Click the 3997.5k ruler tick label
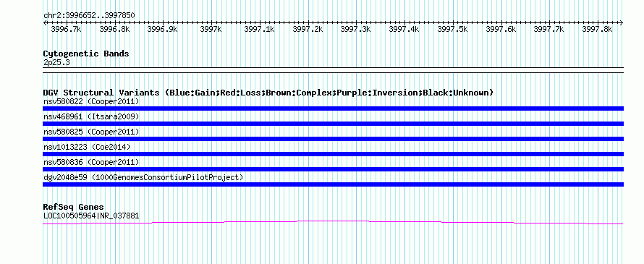 (452, 29)
